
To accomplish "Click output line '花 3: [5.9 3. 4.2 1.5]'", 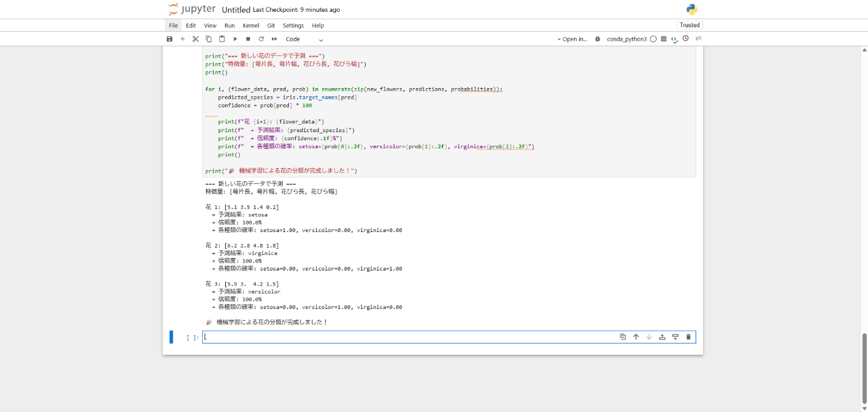I will click(x=242, y=284).
